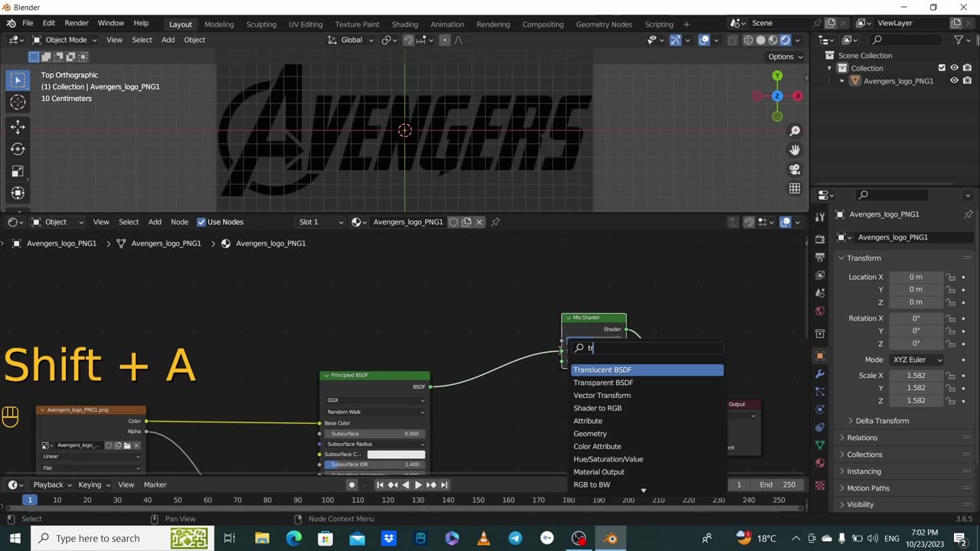
Task: Open the Texture checkerboard properties tab
Action: (x=820, y=485)
